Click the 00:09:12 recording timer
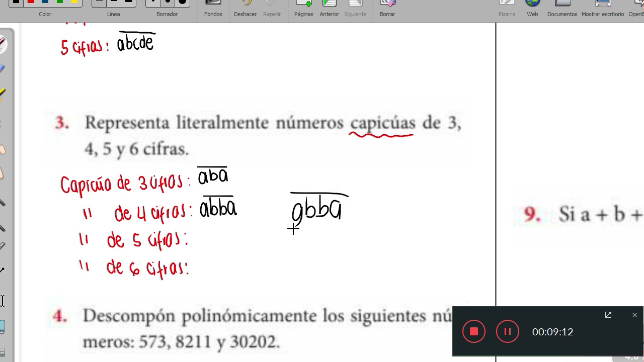Image resolution: width=644 pixels, height=362 pixels. [552, 332]
